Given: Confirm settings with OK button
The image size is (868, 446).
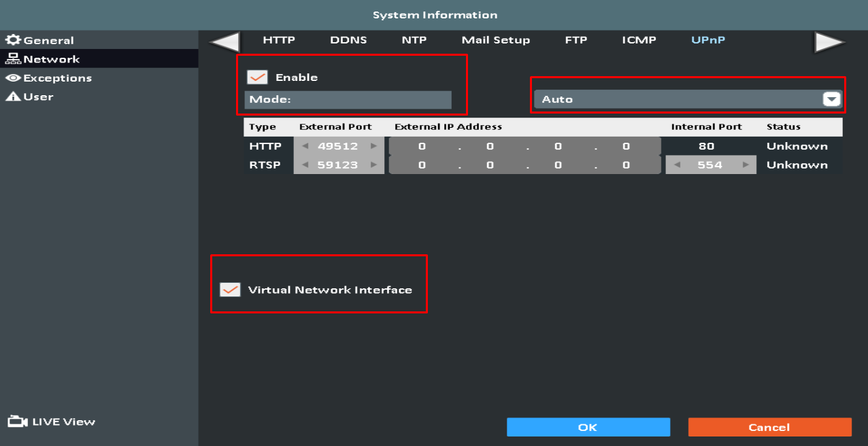Looking at the screenshot, I should 588,427.
